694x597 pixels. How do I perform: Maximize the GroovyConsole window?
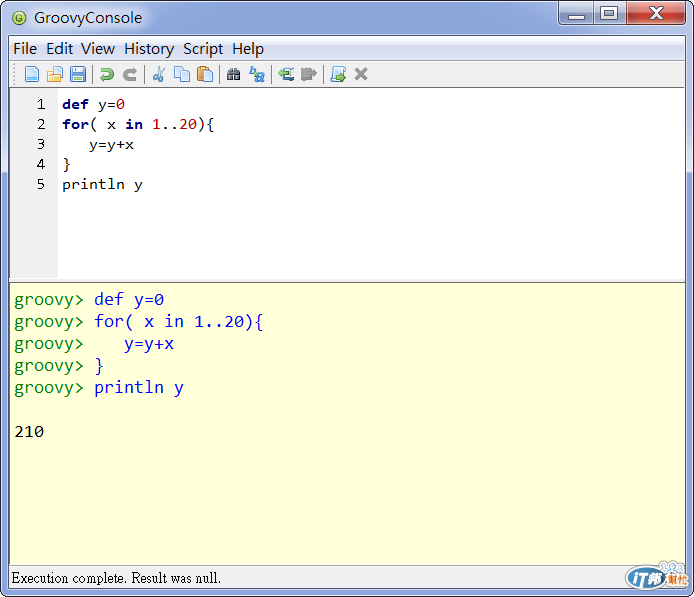click(x=609, y=14)
